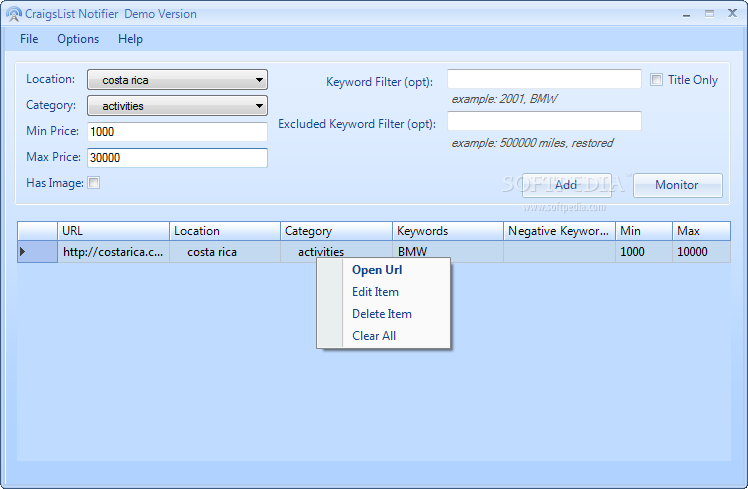Open the Help menu

(x=130, y=39)
